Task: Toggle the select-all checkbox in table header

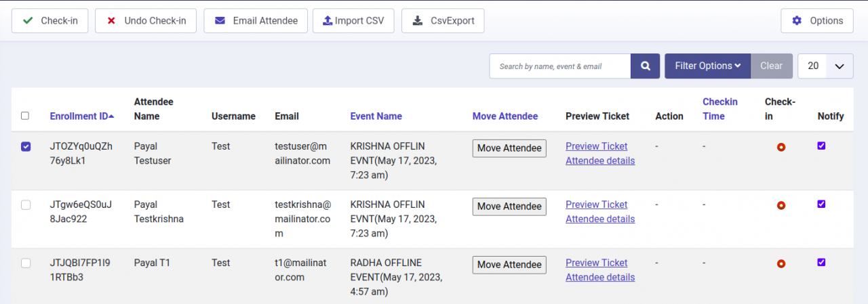Action: [25, 116]
